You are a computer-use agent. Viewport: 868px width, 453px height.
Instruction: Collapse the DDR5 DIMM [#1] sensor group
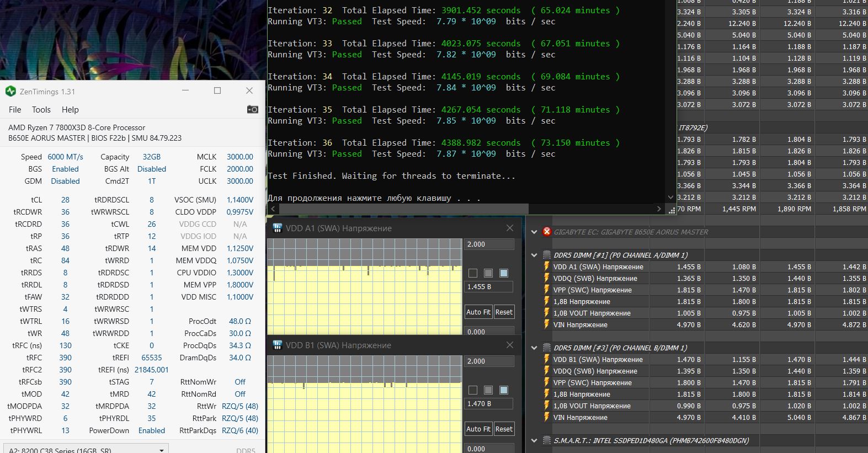[x=534, y=255]
